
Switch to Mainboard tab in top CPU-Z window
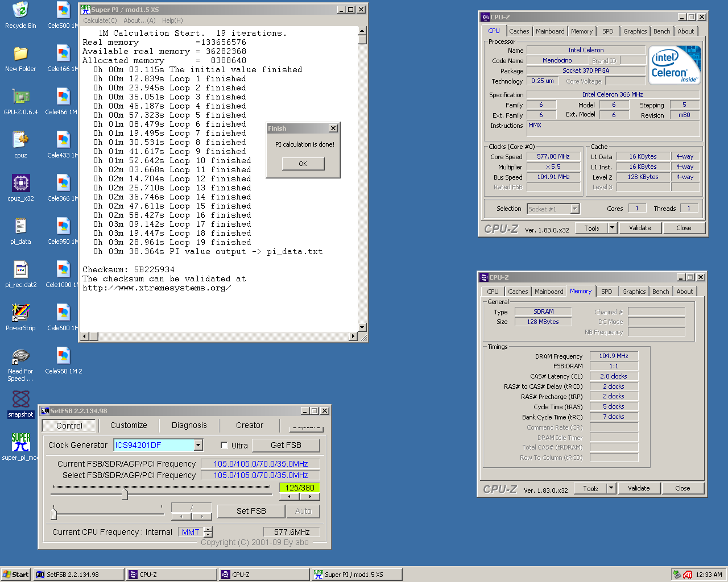[x=550, y=31]
